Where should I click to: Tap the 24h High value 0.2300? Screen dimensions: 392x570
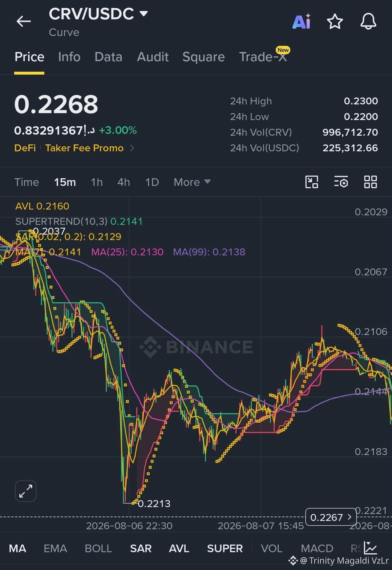[361, 101]
